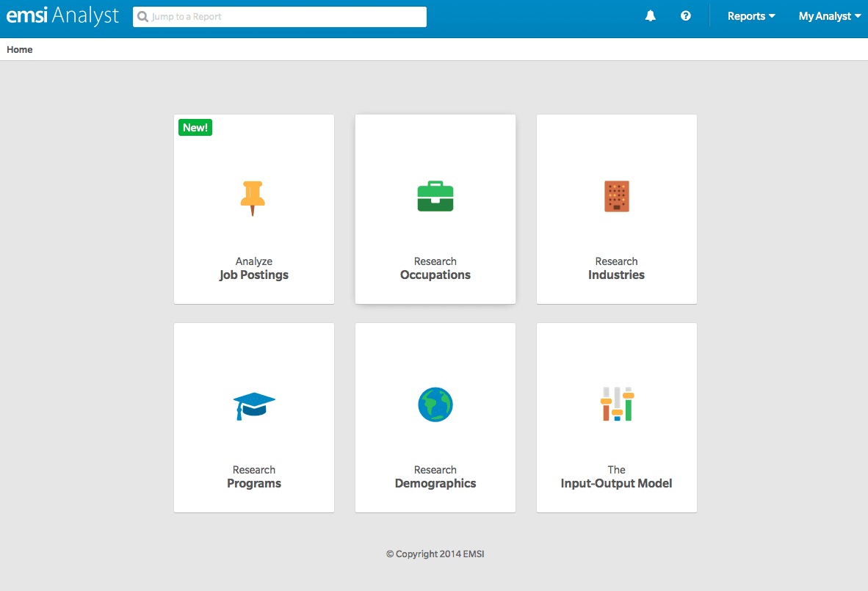Expand the Reports dropdown menu

click(751, 16)
